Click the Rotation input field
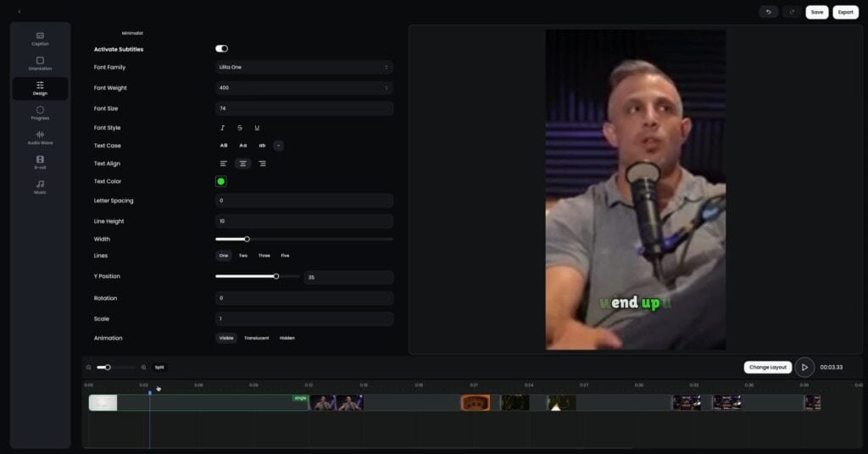 click(x=304, y=298)
